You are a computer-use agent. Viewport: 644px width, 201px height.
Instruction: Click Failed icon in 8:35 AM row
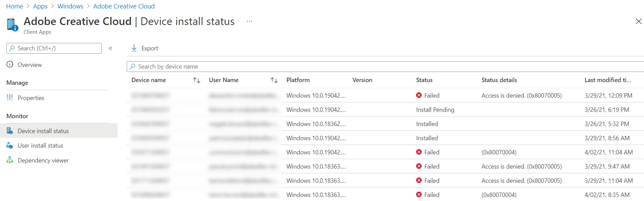[419, 195]
